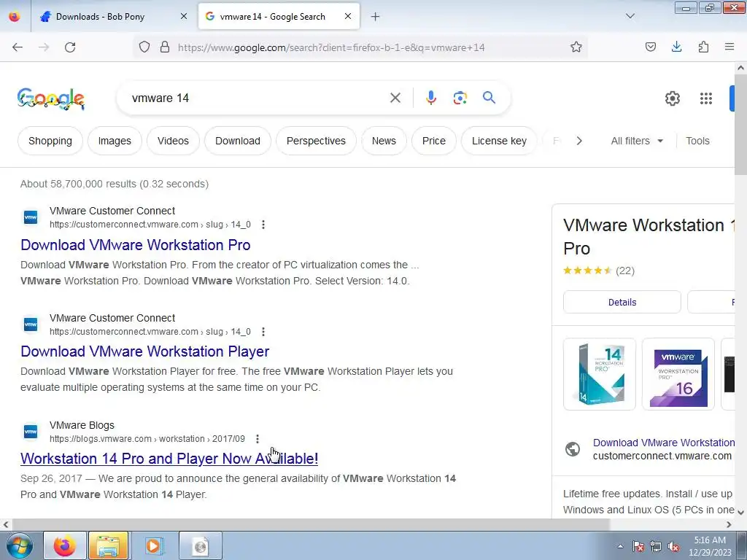Bookmark this page with the star icon
This screenshot has height=560, width=747.
[x=576, y=47]
